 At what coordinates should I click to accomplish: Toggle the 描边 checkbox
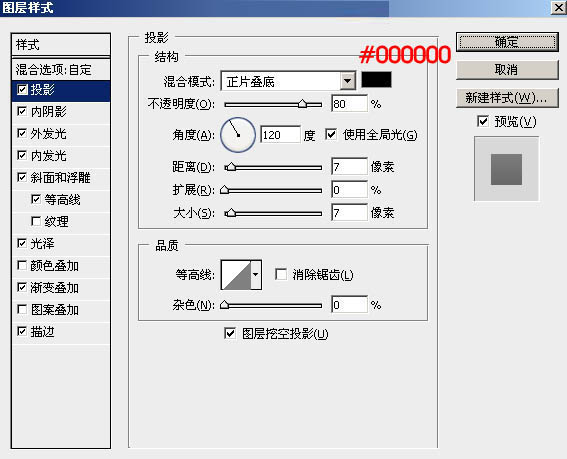point(22,331)
